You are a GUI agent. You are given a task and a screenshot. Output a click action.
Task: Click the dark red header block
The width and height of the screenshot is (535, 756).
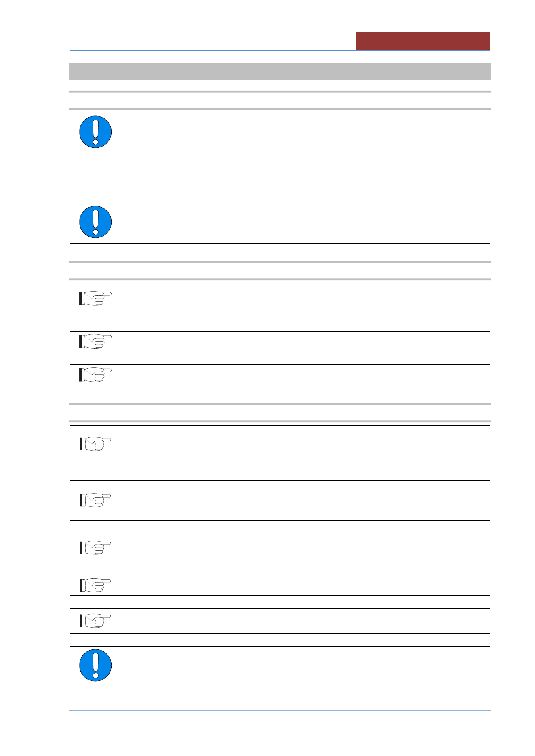click(x=423, y=41)
